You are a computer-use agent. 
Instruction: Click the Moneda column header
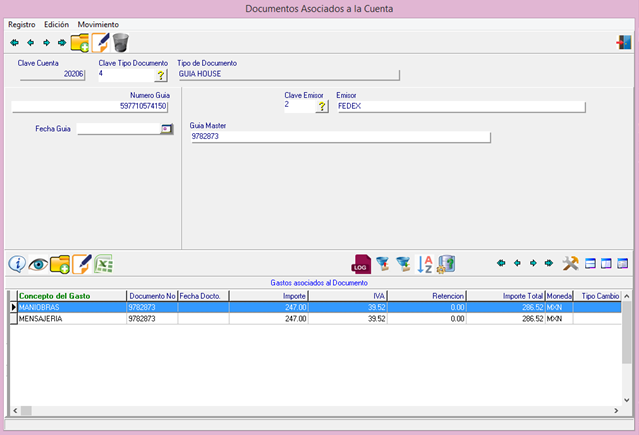pos(559,296)
